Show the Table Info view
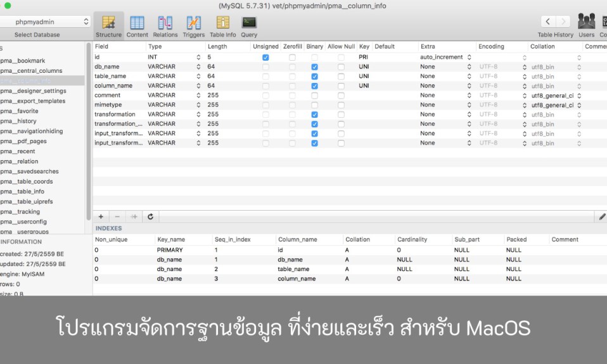Screen dimensions: 607x364 [x=222, y=27]
